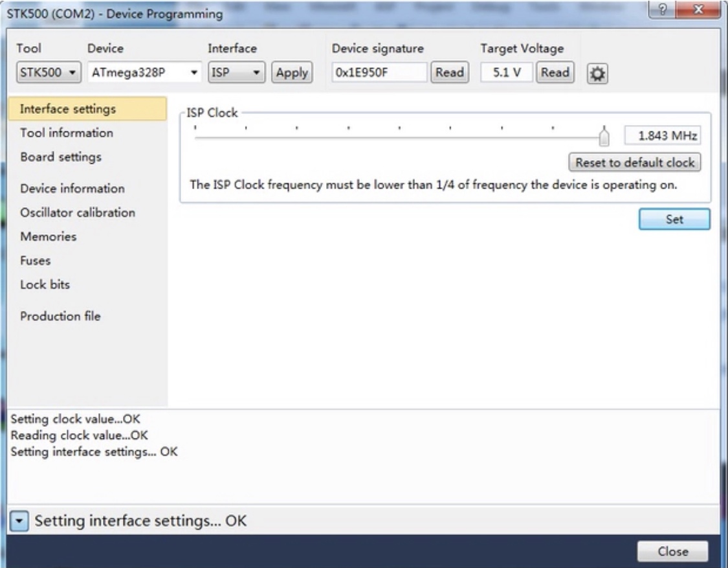Click the Device signature field 0x1E950F
Screen dimensions: 728x568
tap(379, 73)
